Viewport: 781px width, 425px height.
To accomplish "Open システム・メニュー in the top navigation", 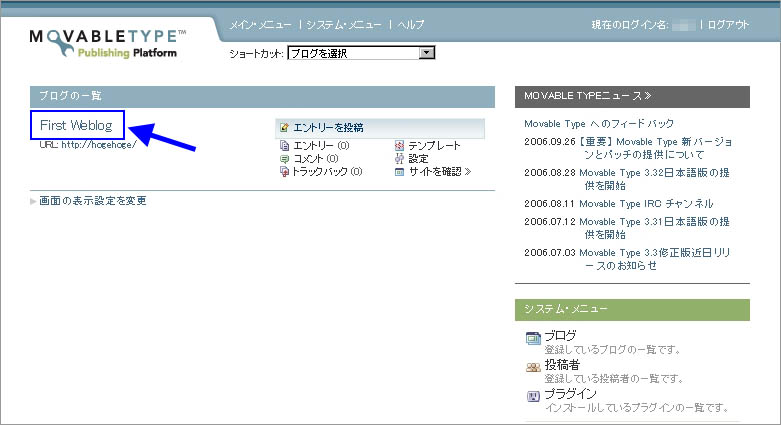I will pos(344,24).
